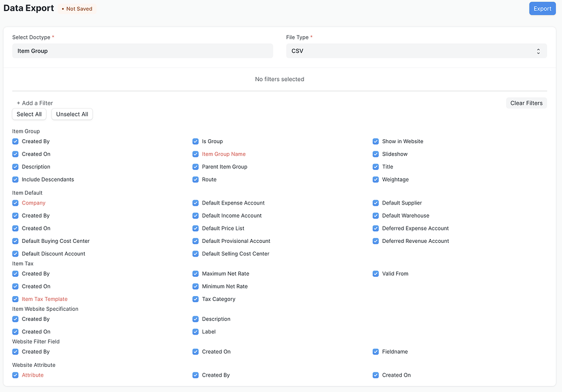
Task: Uncheck the Fieldname checkbox
Action: (375, 351)
